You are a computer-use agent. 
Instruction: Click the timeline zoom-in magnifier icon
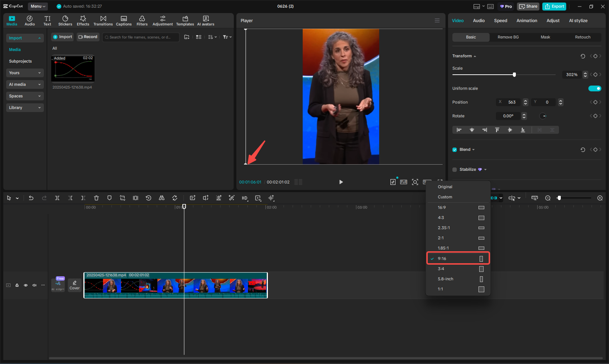tap(600, 198)
